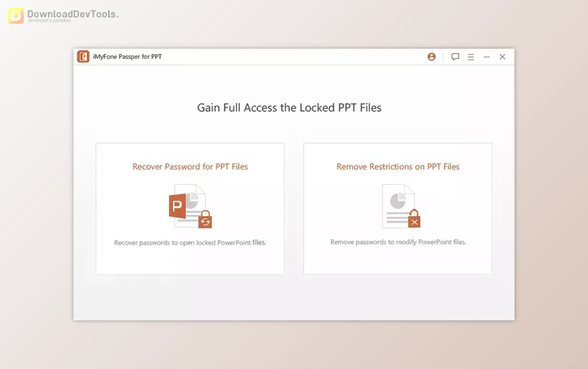Click the iMyFone Passper app logo

coord(83,56)
